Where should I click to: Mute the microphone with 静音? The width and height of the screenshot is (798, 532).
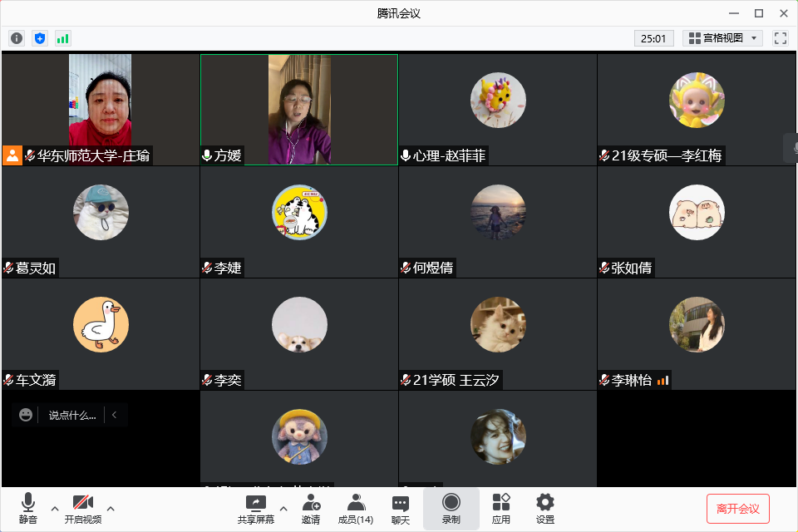pos(27,509)
